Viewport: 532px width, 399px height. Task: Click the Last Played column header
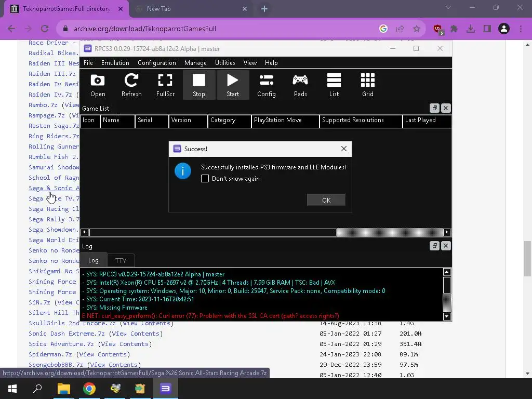coord(427,120)
